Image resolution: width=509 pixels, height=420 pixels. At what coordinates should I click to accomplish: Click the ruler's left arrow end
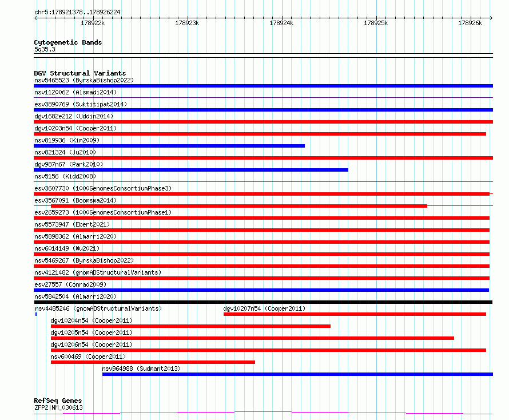pos(35,18)
